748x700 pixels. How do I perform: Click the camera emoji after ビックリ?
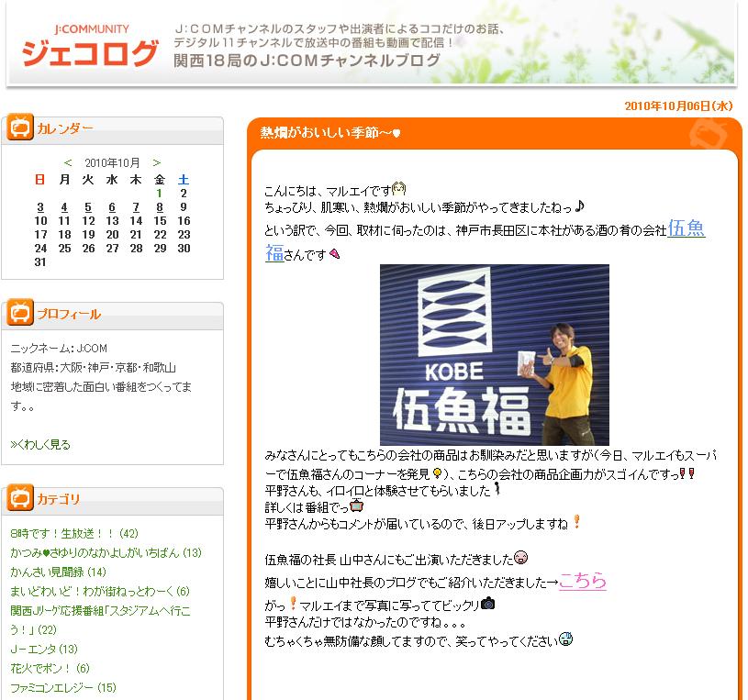pos(488,603)
